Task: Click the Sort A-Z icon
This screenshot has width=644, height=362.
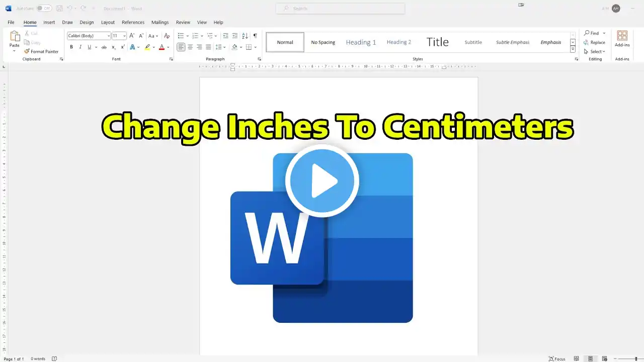Action: [245, 36]
